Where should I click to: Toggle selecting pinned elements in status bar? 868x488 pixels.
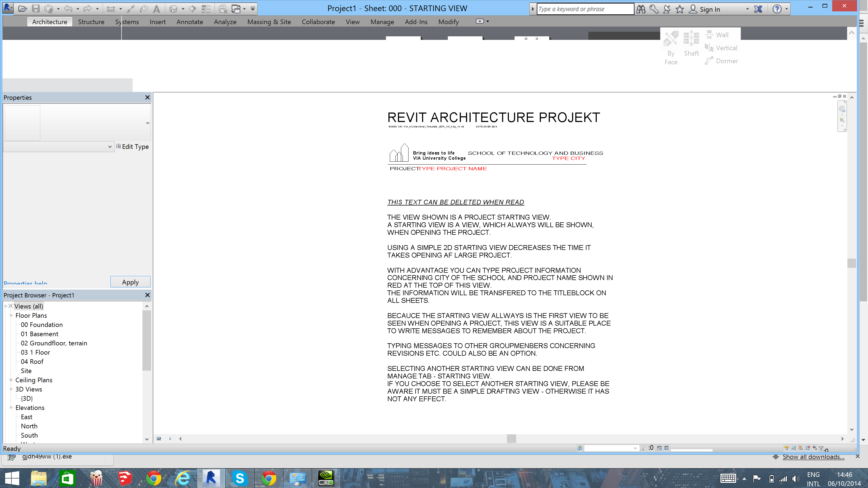pos(800,448)
